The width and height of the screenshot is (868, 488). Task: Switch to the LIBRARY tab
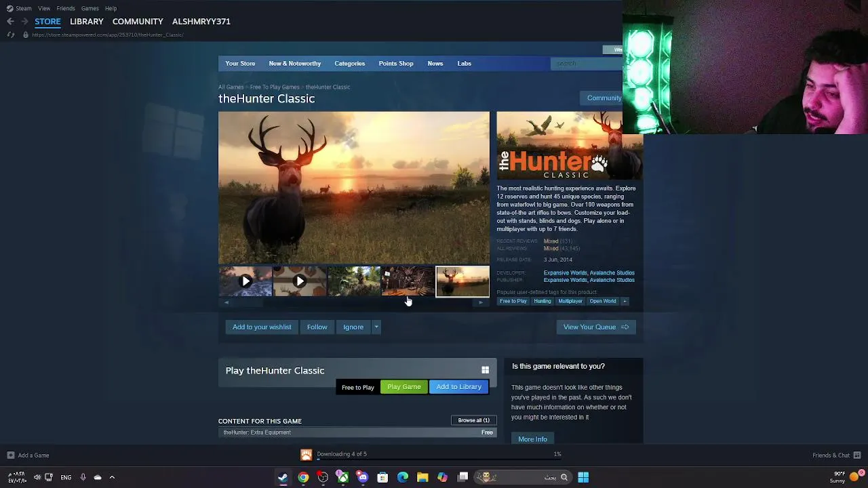pos(87,22)
